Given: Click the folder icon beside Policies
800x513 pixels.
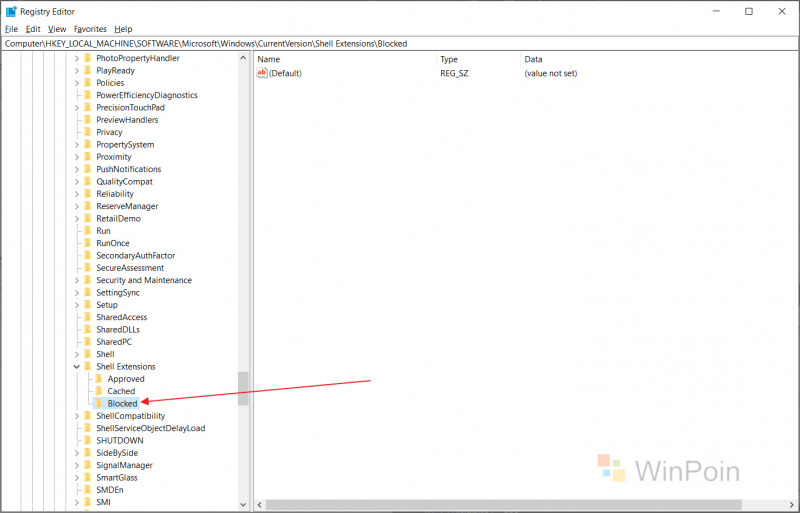Looking at the screenshot, I should click(x=87, y=83).
